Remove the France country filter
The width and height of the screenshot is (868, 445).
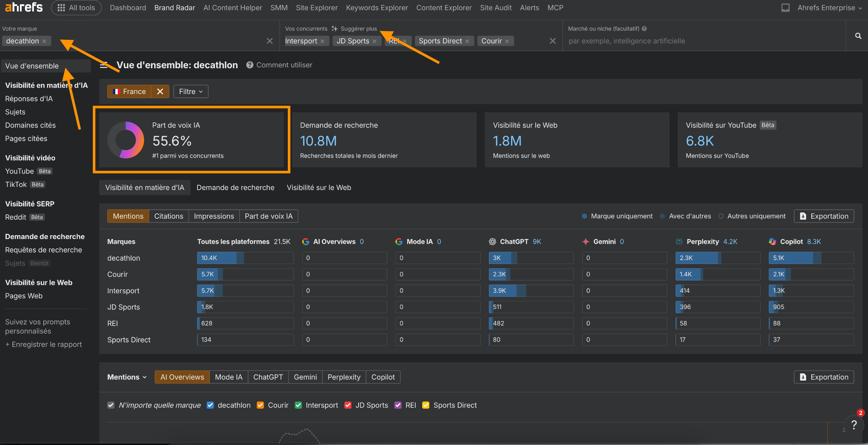pyautogui.click(x=160, y=92)
